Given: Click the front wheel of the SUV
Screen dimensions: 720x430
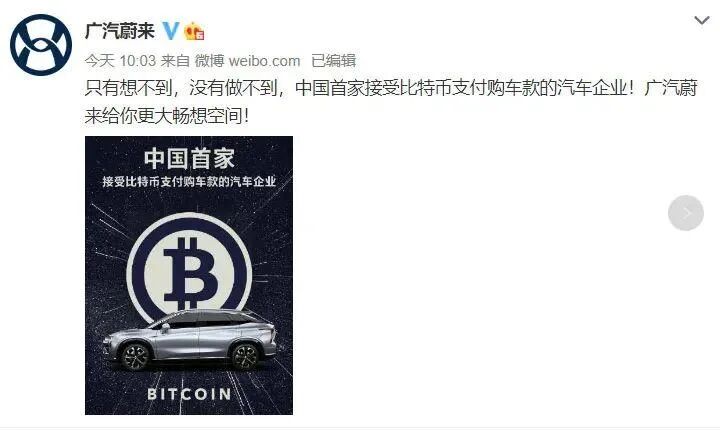Looking at the screenshot, I should [135, 356].
